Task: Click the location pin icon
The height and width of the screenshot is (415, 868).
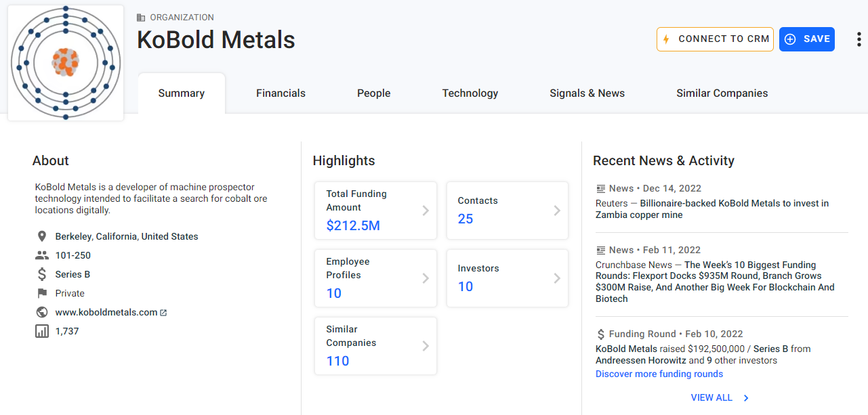Action: point(42,236)
